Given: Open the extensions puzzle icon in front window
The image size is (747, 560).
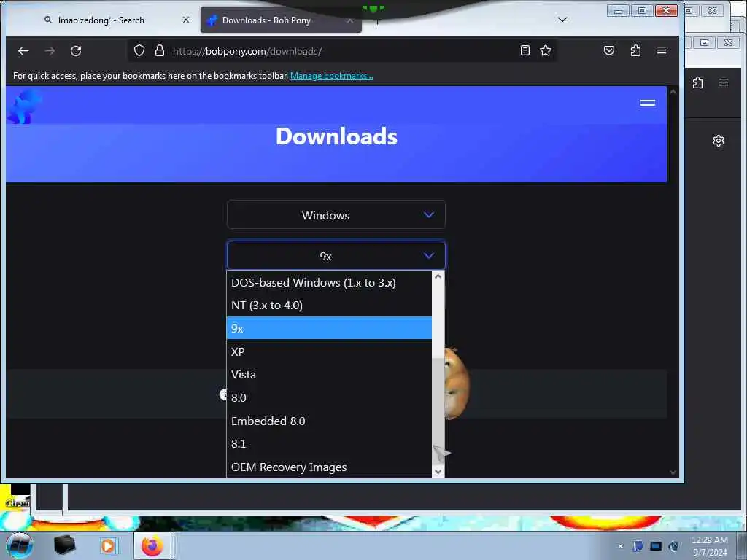Looking at the screenshot, I should [635, 50].
